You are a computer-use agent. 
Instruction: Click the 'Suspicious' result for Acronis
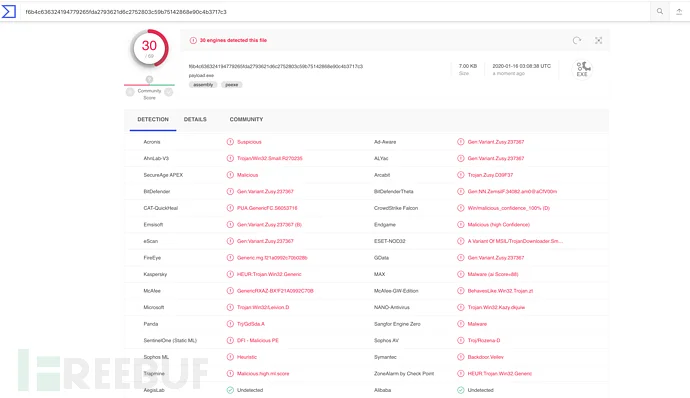tap(249, 142)
